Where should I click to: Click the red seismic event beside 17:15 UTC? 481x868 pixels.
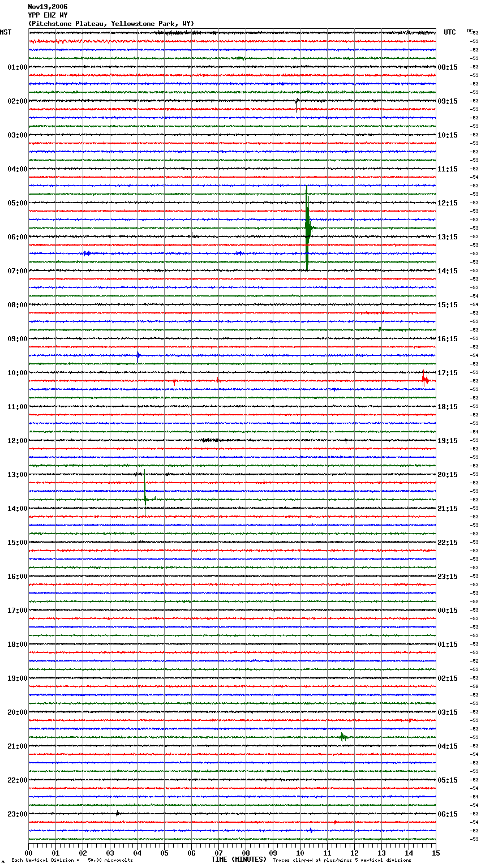(x=424, y=379)
